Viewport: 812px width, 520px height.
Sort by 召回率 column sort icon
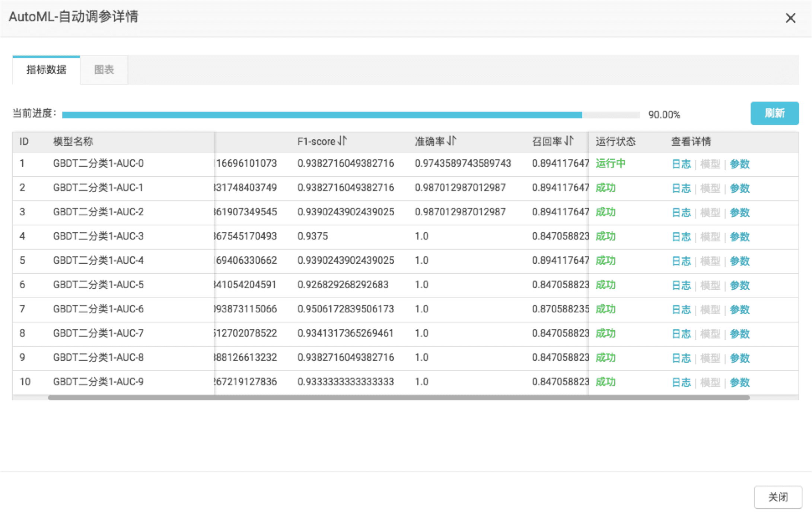tap(569, 141)
